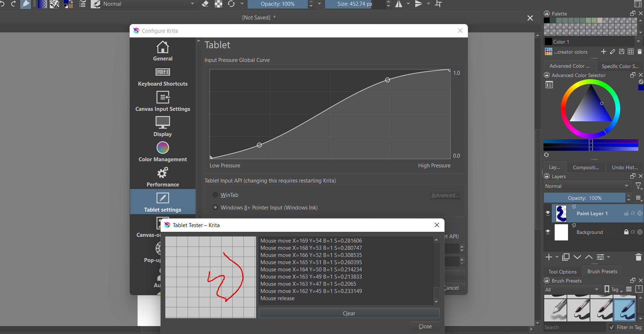
Task: Switch to Specific Color Selector tab
Action: 620,66
